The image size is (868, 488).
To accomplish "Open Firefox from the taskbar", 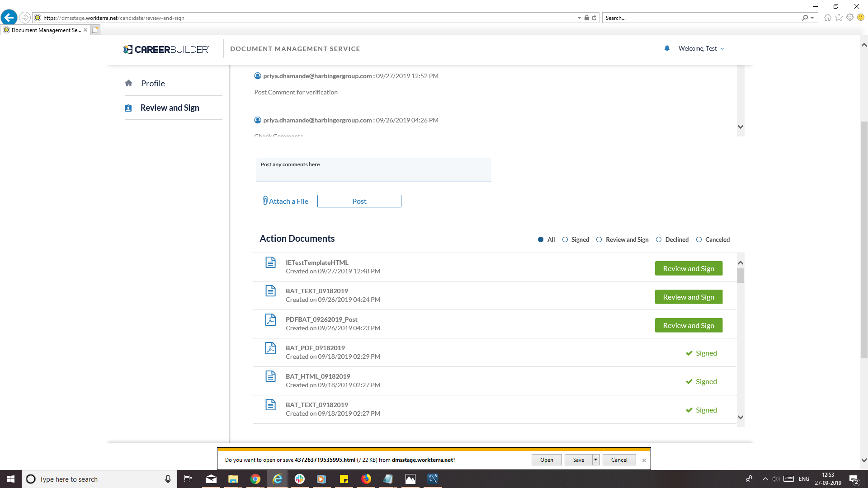I will coord(366,479).
